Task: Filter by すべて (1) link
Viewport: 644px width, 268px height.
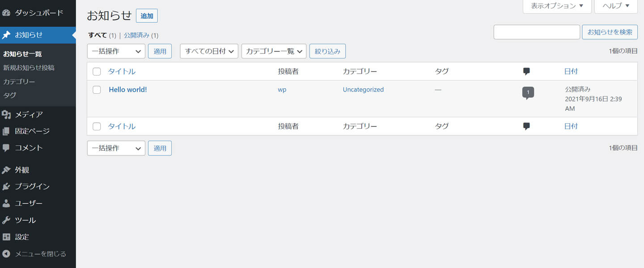Action: [x=102, y=35]
